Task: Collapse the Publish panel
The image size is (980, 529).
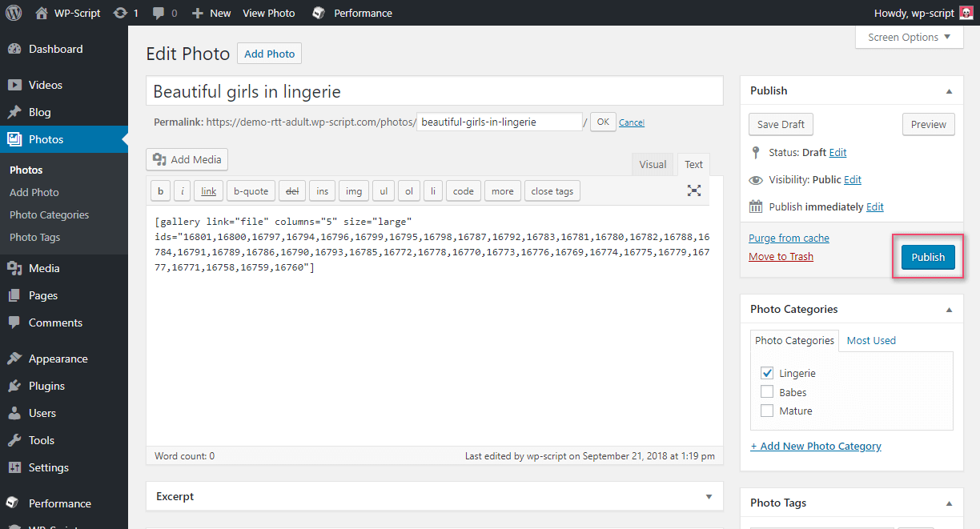Action: click(949, 90)
